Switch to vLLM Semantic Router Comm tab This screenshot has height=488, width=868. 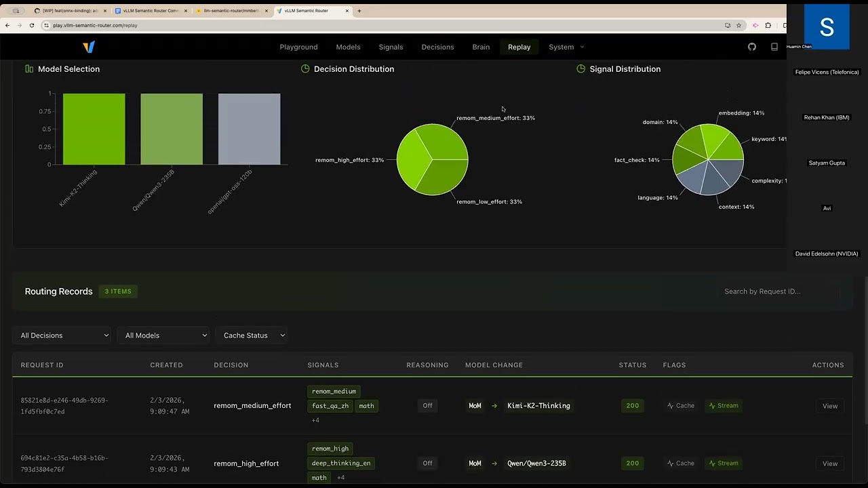pyautogui.click(x=149, y=11)
